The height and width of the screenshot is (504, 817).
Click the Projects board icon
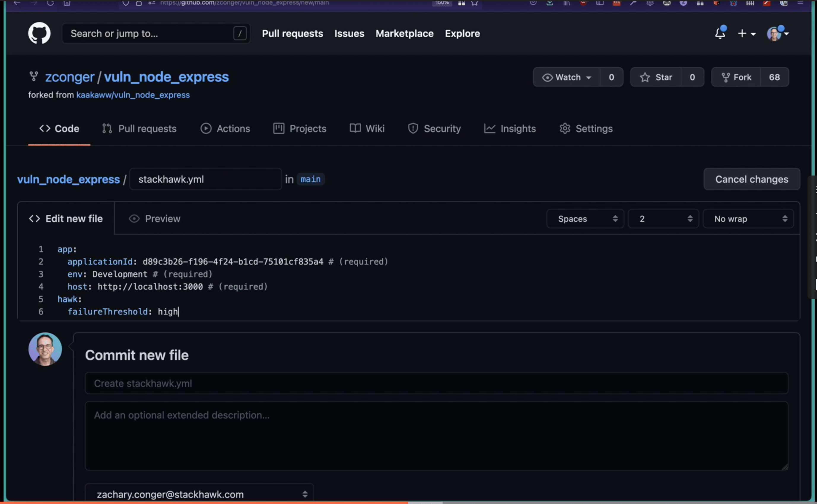pyautogui.click(x=279, y=128)
